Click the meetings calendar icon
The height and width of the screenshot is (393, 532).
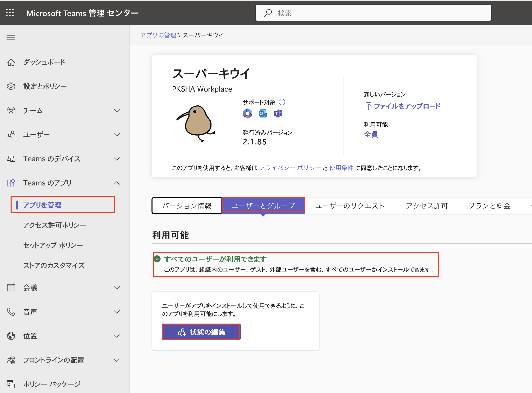point(11,288)
